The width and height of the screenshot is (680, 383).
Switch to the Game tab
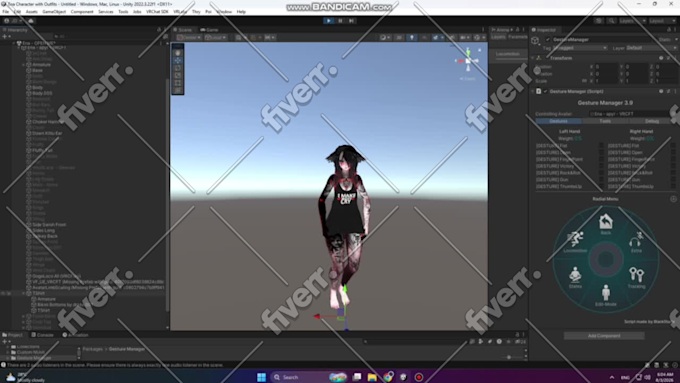tap(209, 30)
